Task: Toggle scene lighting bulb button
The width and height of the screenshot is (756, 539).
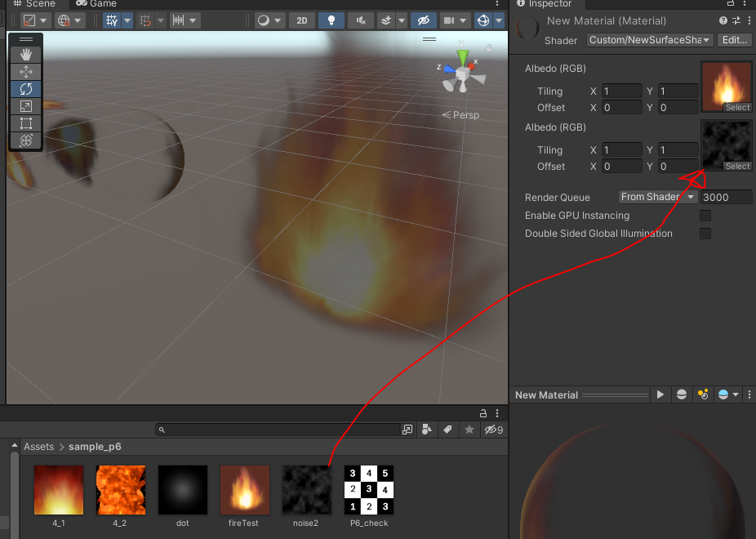Action: (331, 20)
